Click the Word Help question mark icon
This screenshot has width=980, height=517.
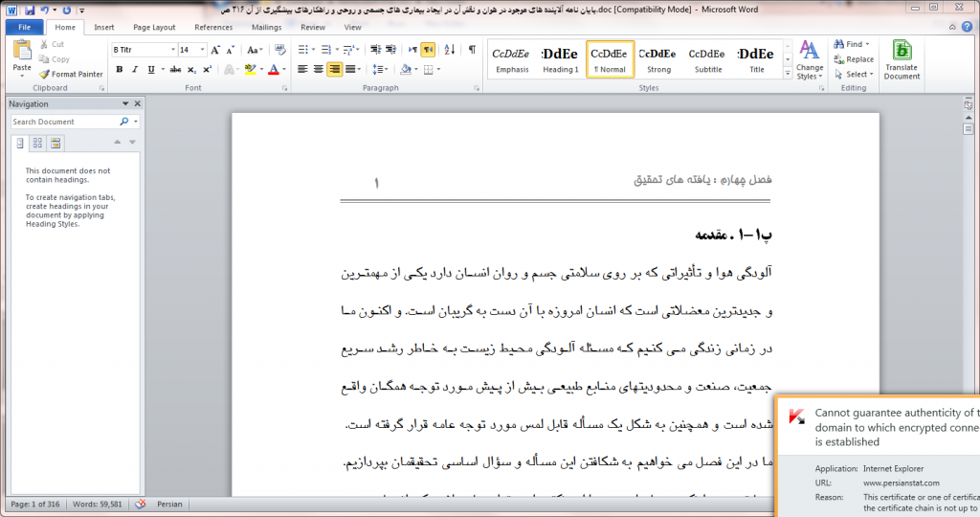(x=969, y=28)
